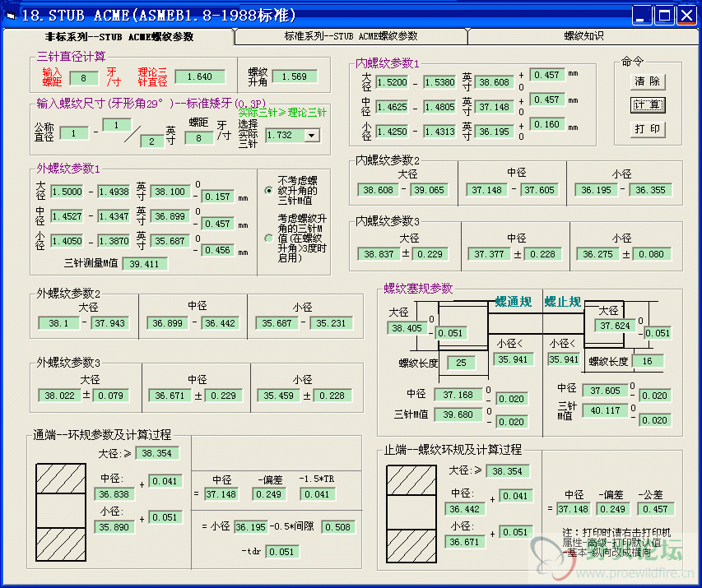Screen dimensions: 702x588
Task: Click the 螺纹升角 field 1.569
Action: point(295,77)
